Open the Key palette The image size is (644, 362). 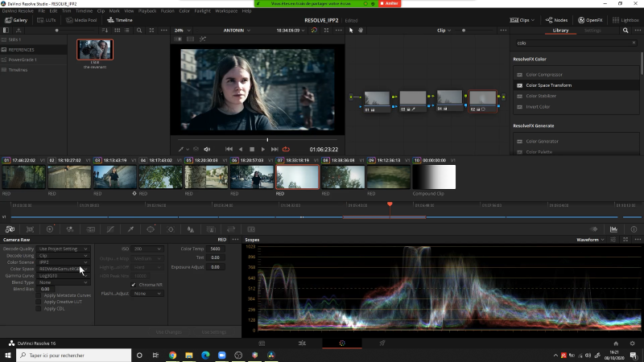coord(211,229)
